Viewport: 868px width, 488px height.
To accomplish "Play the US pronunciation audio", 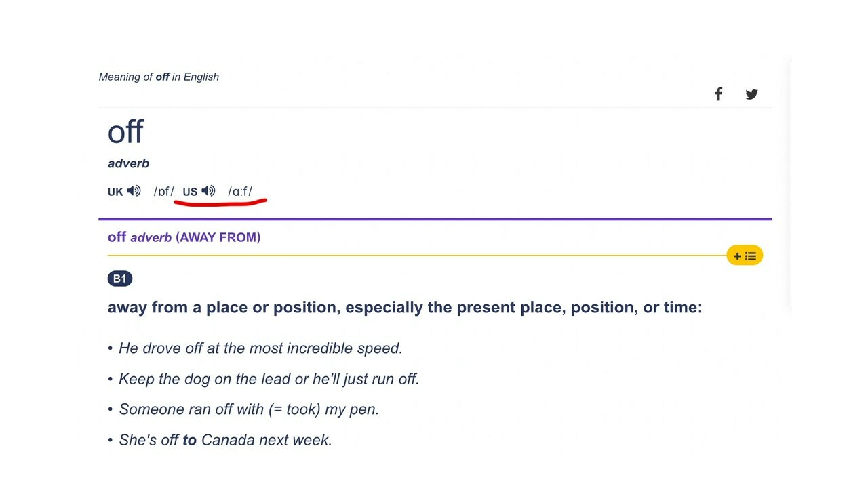I will pyautogui.click(x=208, y=191).
